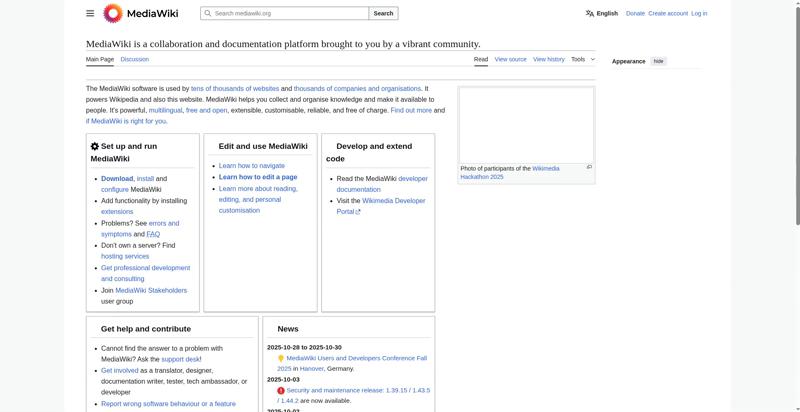
Task: Click the MediaWiki sunflower logo
Action: coord(113,13)
